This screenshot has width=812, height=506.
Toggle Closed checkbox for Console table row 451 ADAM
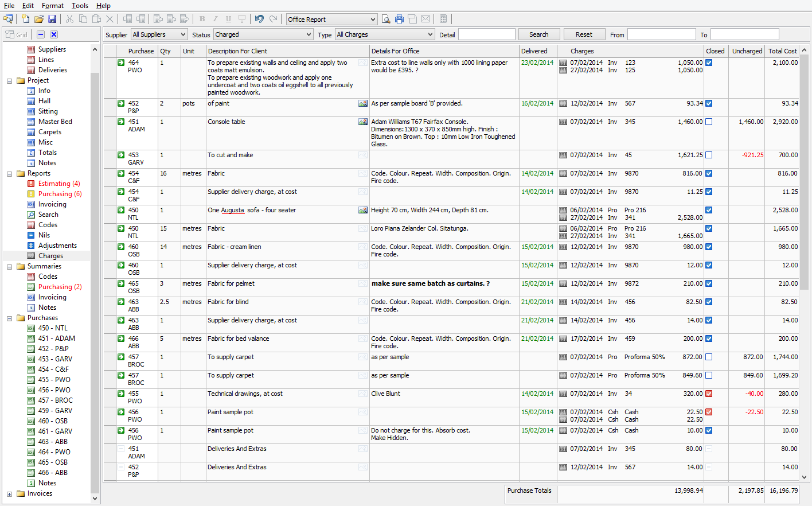[709, 122]
